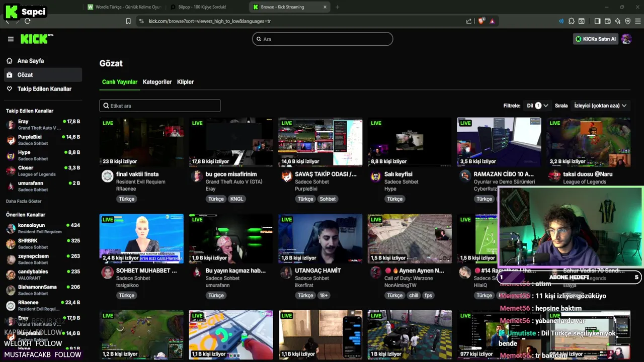Click RRaenee avatar beside final vaktii stream
This screenshot has width=644, height=362.
[107, 176]
